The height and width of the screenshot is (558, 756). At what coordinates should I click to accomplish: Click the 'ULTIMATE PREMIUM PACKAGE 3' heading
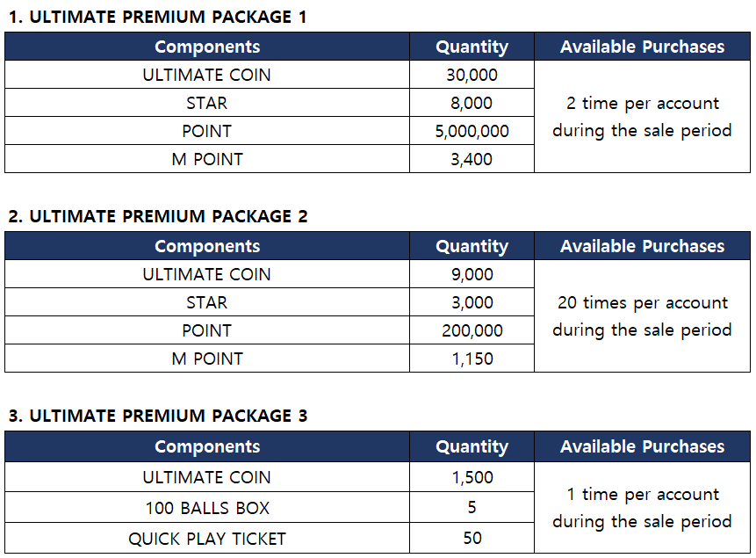pyautogui.click(x=158, y=416)
